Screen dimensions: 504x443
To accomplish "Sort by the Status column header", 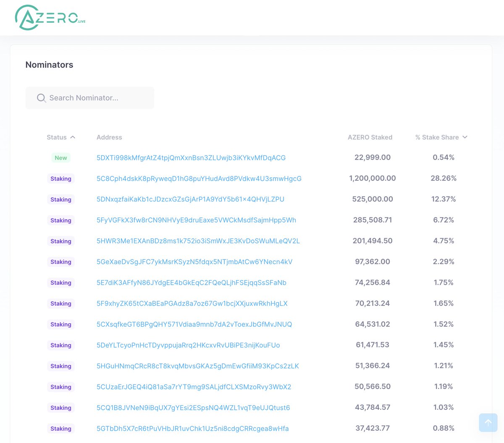I will tap(61, 137).
